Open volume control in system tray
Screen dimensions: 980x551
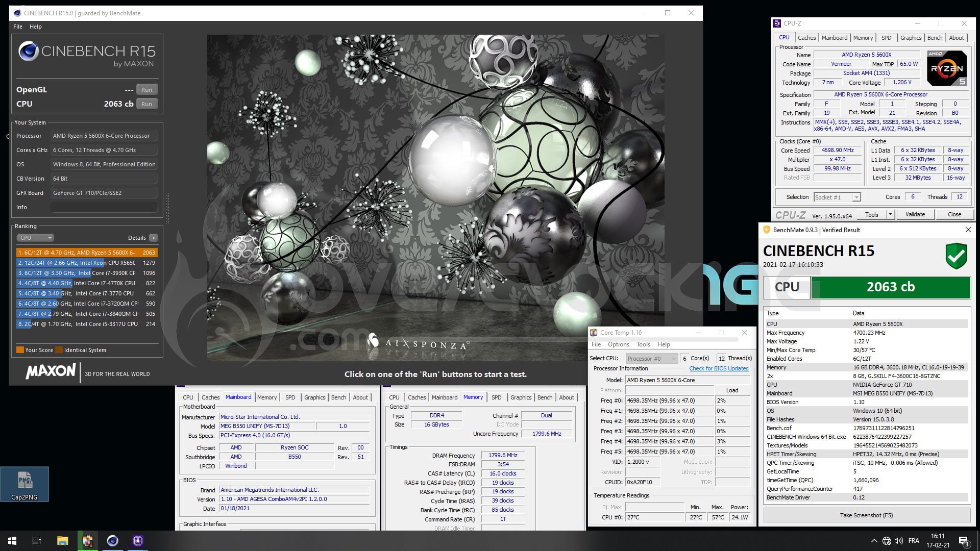tap(899, 541)
